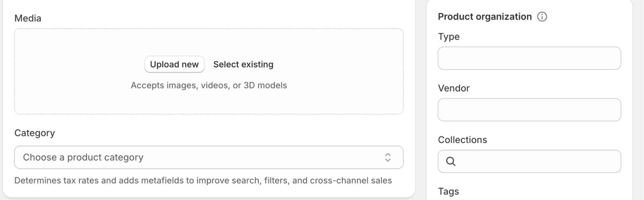Click the Vendor field label
Image resolution: width=644 pixels, height=200 pixels.
454,88
